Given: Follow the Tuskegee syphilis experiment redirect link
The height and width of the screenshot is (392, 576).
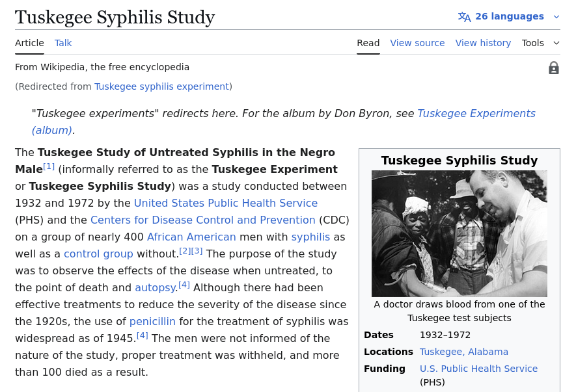Looking at the screenshot, I should point(161,86).
